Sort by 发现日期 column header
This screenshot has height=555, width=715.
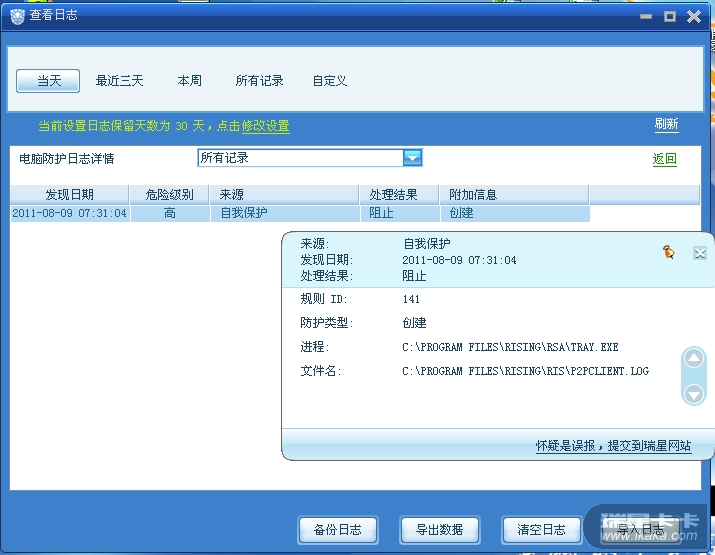click(x=69, y=195)
